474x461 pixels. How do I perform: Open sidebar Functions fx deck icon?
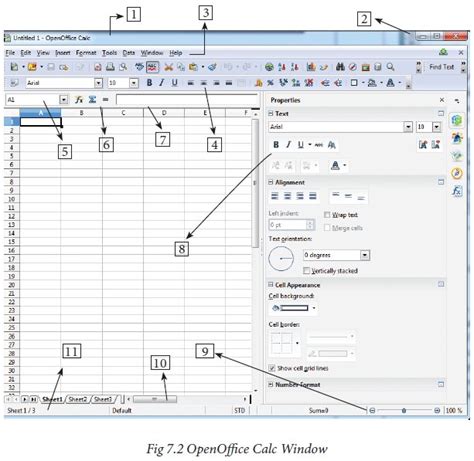(x=457, y=191)
